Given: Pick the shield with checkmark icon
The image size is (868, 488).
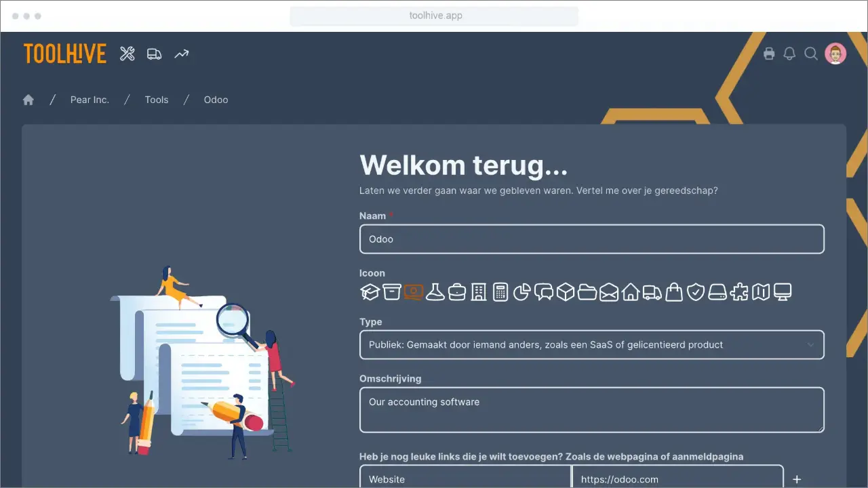Looking at the screenshot, I should click(695, 291).
